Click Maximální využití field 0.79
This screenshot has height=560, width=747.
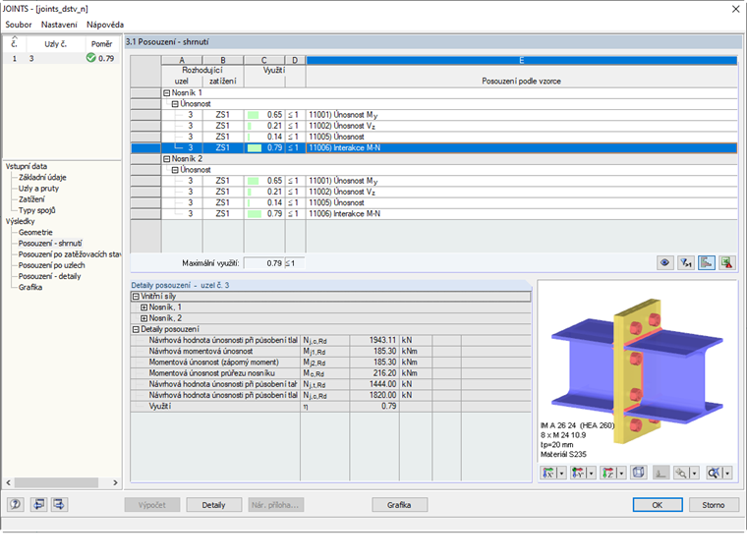(264, 263)
